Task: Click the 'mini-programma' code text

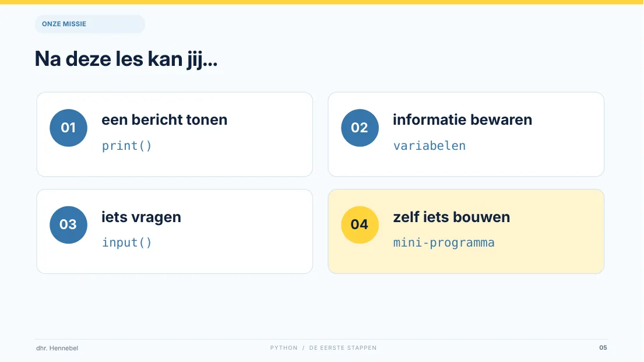Action: [444, 243]
